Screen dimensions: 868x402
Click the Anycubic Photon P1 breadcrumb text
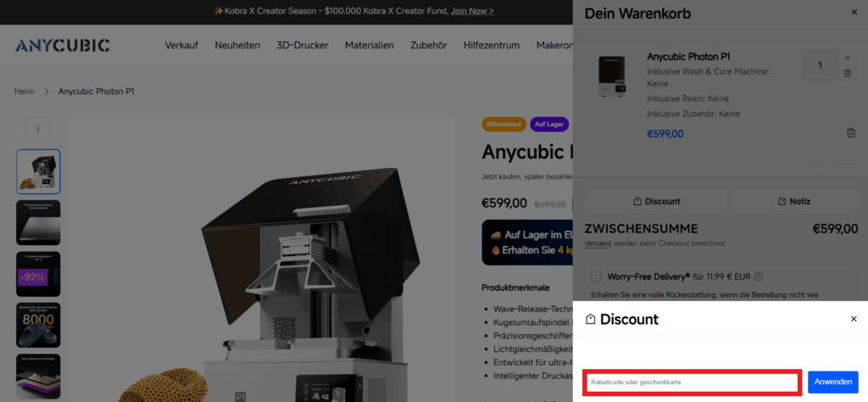(x=97, y=92)
